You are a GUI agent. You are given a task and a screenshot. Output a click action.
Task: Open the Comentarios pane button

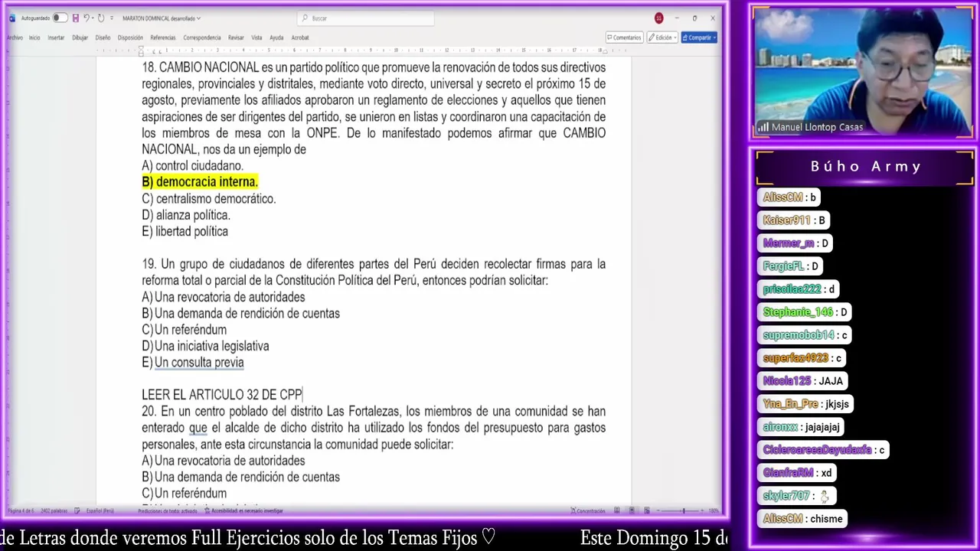(x=624, y=37)
